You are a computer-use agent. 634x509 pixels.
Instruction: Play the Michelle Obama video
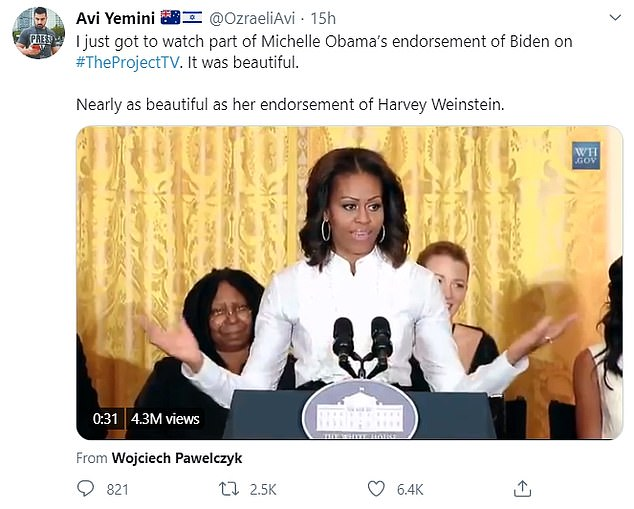click(349, 282)
